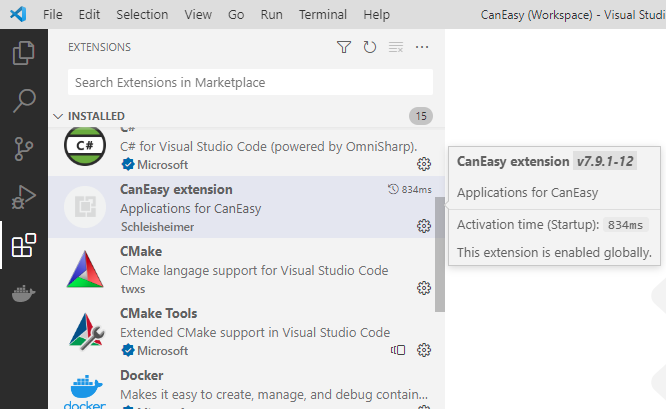The image size is (666, 409).
Task: Open manage gear for C# extension
Action: (x=423, y=164)
